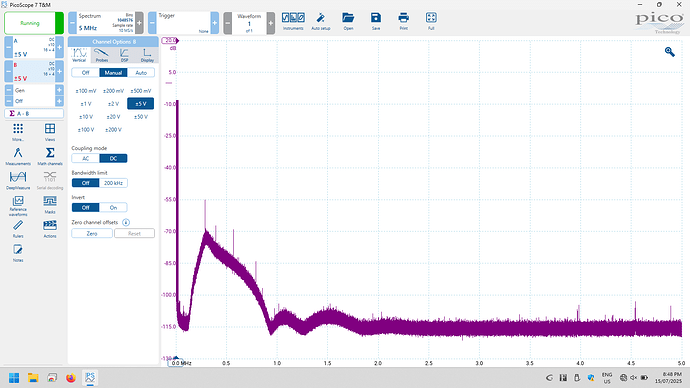Open the Display options tab
Screen dimensions: 690x388
pos(147,55)
